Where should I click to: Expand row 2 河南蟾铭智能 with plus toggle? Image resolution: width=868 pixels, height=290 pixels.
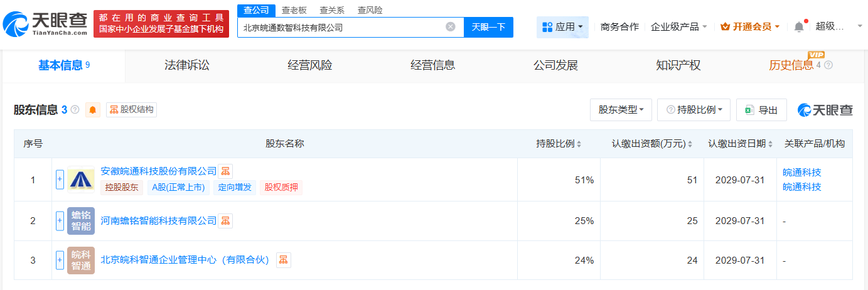click(x=60, y=220)
